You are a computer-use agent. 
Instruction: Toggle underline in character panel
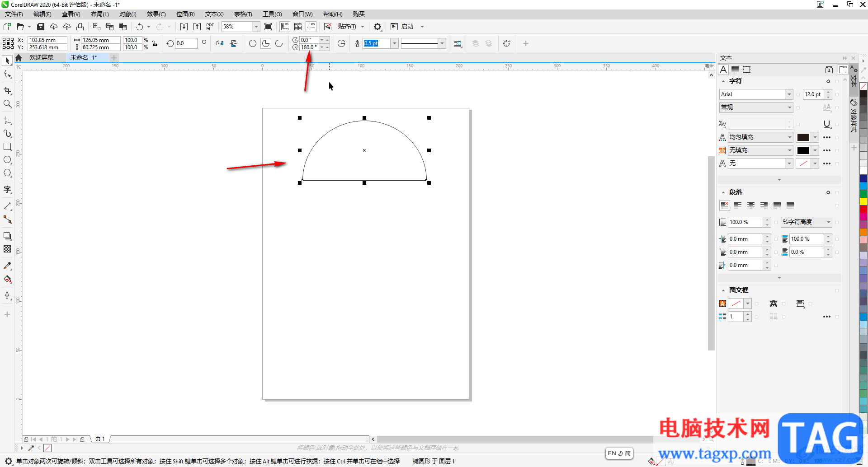(827, 124)
